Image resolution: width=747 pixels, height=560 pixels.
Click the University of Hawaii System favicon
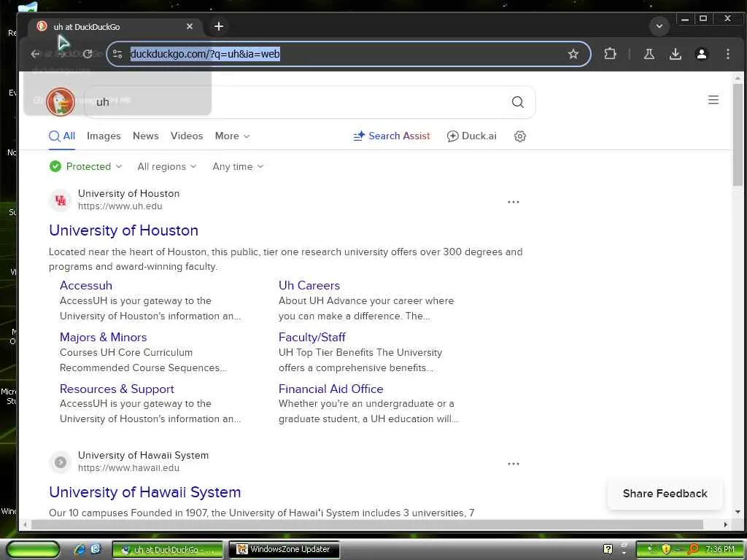61,462
